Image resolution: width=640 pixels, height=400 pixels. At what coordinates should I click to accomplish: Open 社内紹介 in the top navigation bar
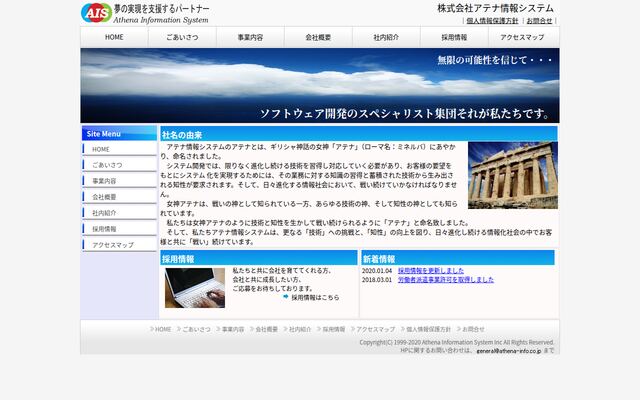pos(386,37)
